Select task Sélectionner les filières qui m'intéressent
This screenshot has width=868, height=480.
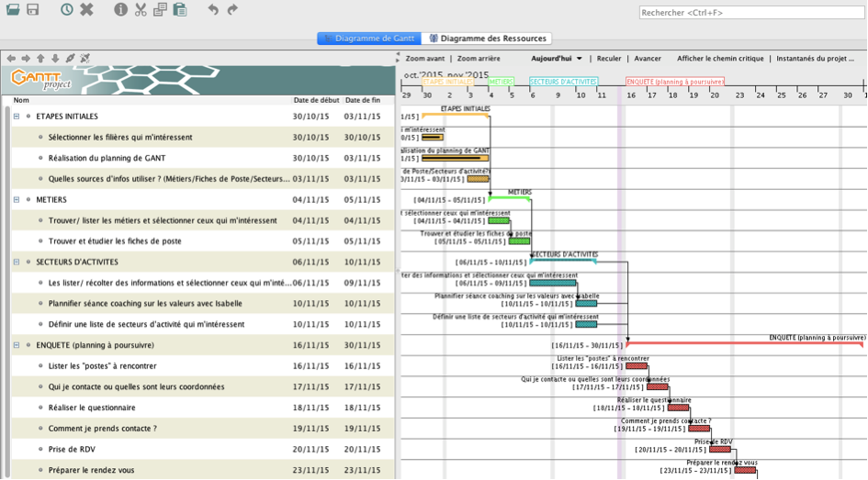pos(120,137)
